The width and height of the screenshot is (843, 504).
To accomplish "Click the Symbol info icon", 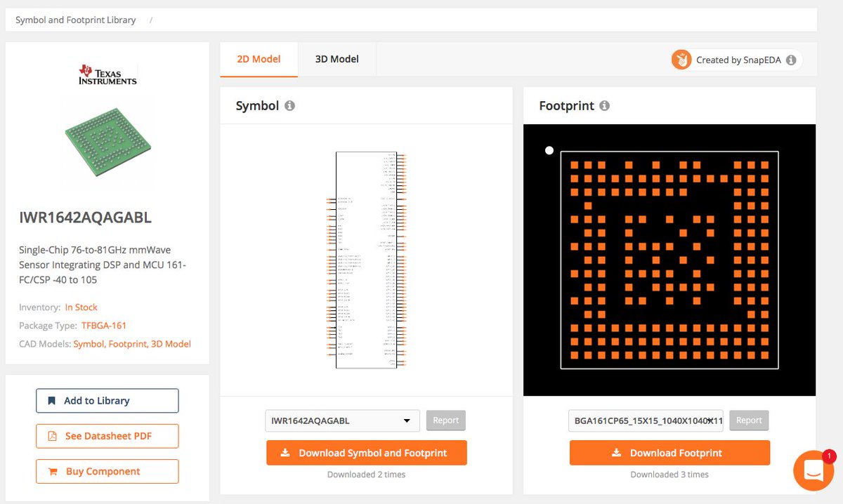I will click(289, 106).
